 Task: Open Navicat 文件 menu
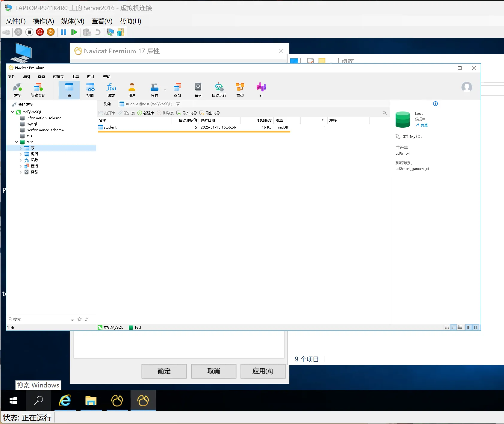pos(12,77)
